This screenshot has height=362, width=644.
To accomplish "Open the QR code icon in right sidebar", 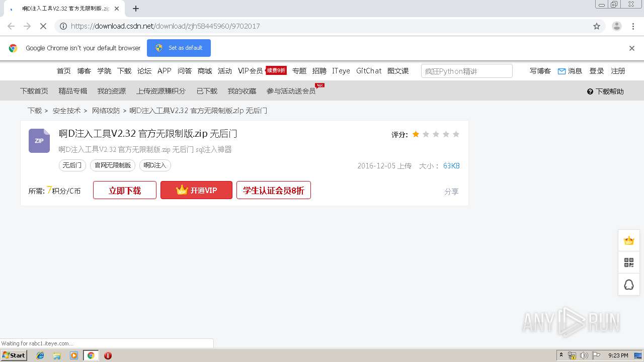I will [629, 262].
